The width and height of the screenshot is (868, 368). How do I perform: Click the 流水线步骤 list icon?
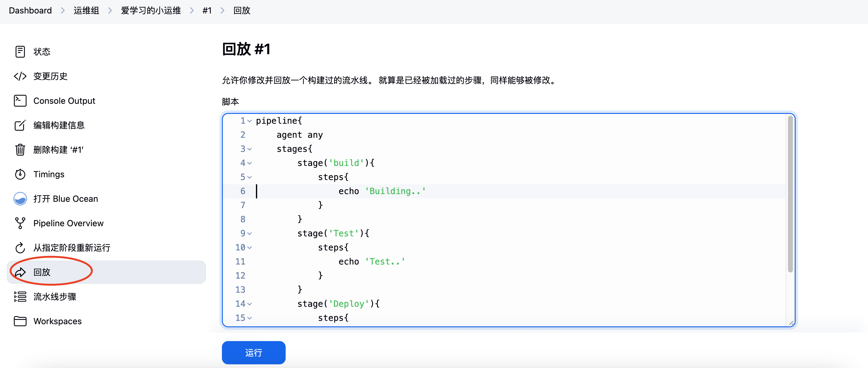20,297
